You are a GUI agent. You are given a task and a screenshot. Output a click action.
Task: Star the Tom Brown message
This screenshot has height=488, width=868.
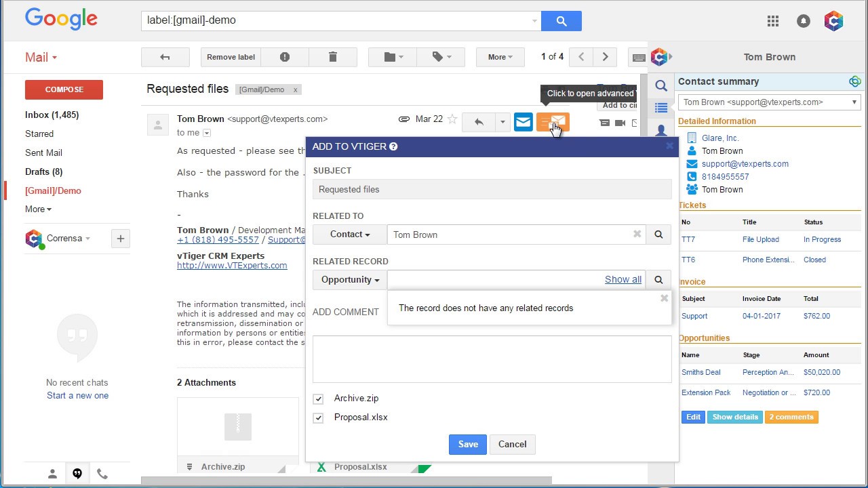(452, 119)
